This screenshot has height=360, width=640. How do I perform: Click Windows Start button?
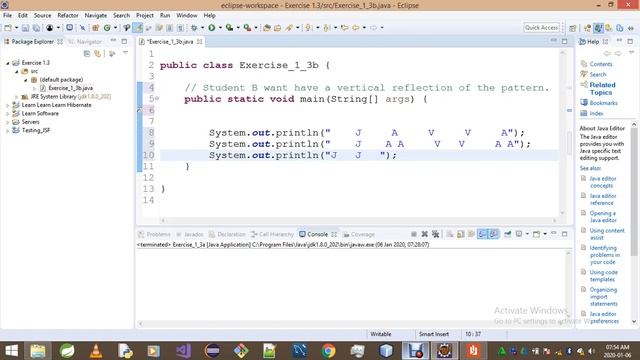11,351
